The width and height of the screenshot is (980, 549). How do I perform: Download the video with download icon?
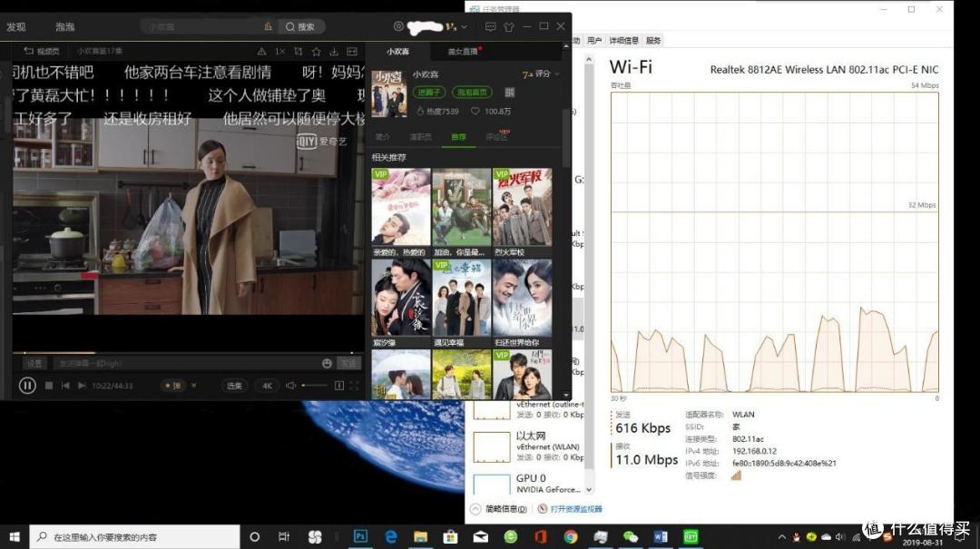(334, 52)
